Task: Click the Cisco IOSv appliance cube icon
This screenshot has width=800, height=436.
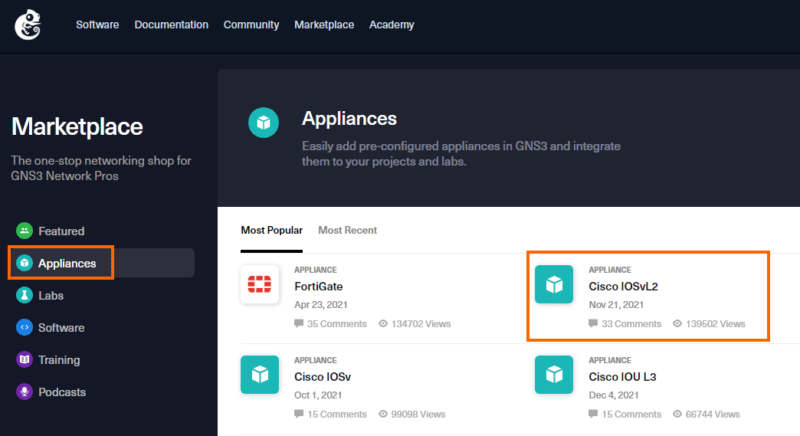Action: pyautogui.click(x=260, y=374)
